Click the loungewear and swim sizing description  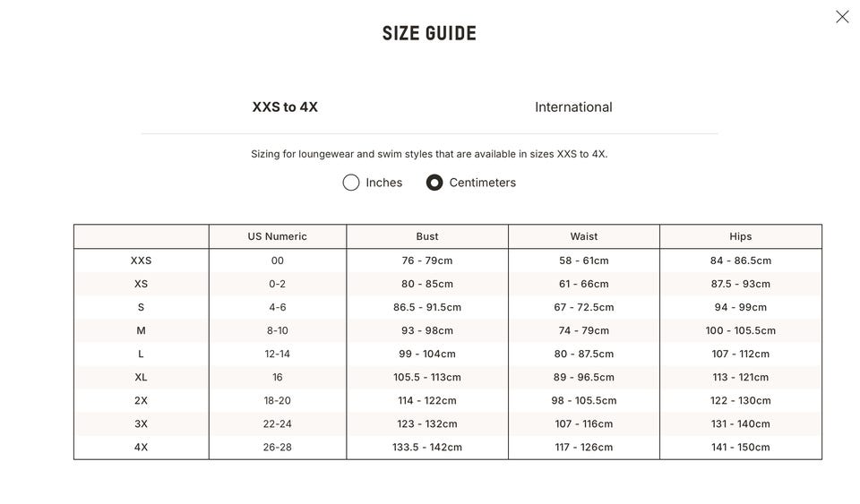(429, 154)
